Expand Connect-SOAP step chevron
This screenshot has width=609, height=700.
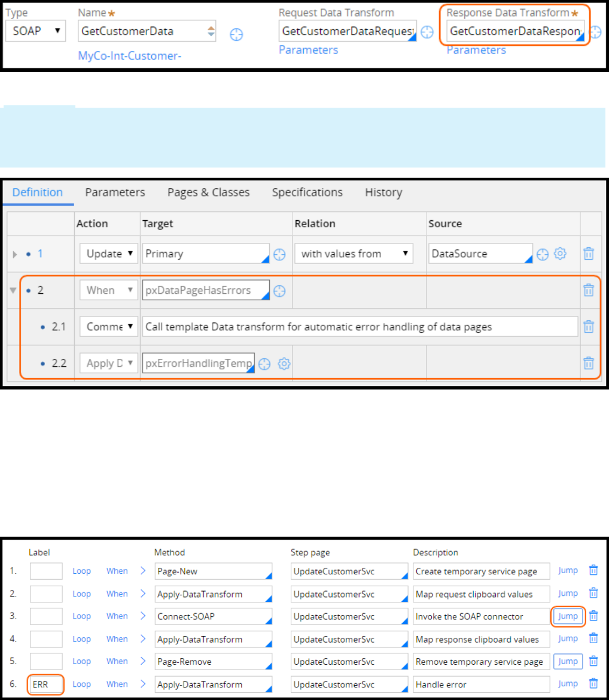(x=143, y=616)
